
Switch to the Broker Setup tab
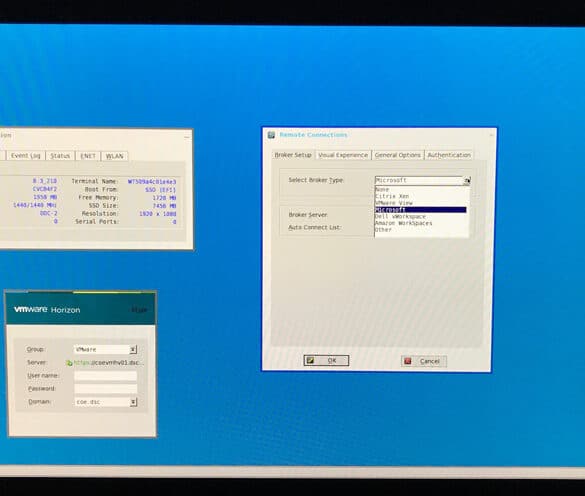point(293,155)
